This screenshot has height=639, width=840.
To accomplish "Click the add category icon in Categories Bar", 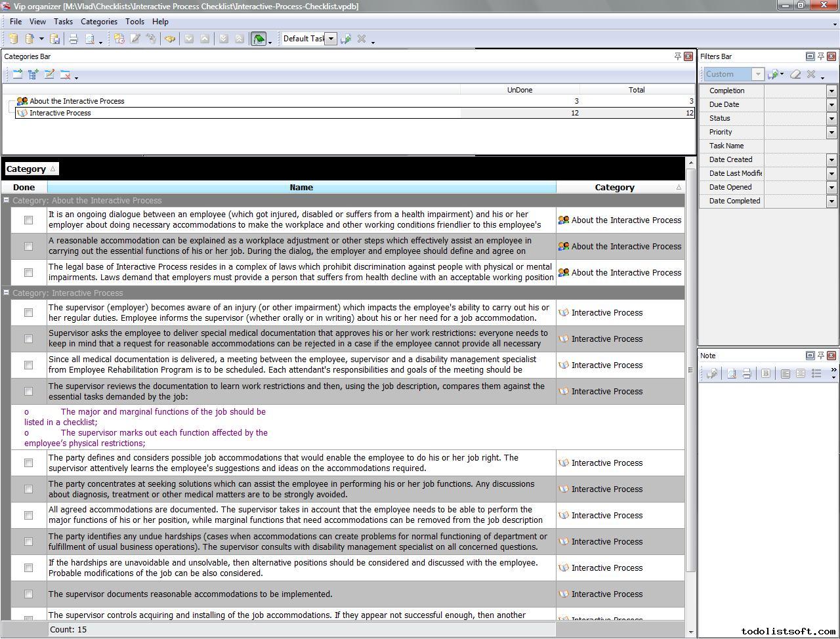I will point(17,75).
